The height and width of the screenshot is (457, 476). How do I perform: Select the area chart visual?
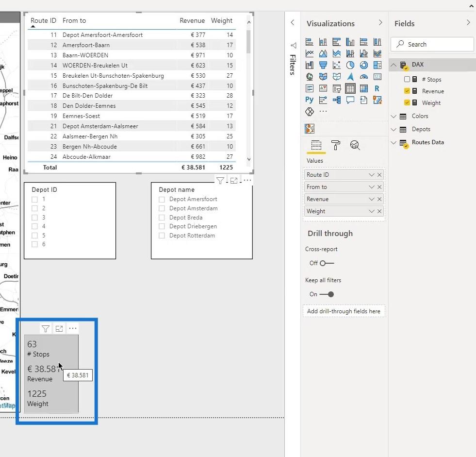323,53
